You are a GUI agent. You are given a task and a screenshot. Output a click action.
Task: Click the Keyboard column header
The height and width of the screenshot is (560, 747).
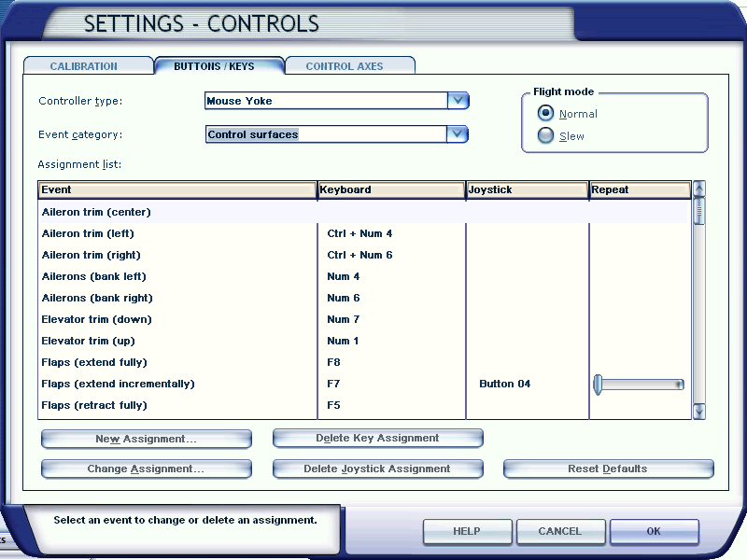391,189
